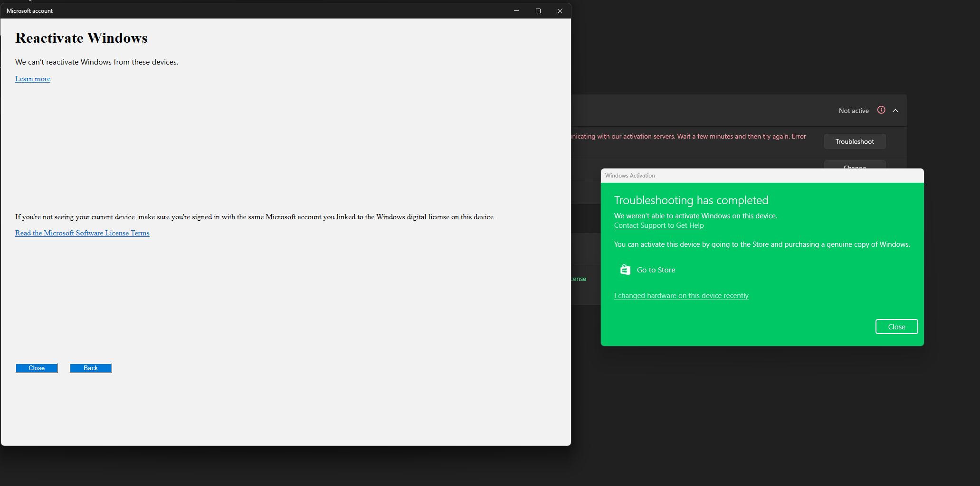Open Contact Support to Get Help link
This screenshot has height=486, width=980.
pos(659,225)
